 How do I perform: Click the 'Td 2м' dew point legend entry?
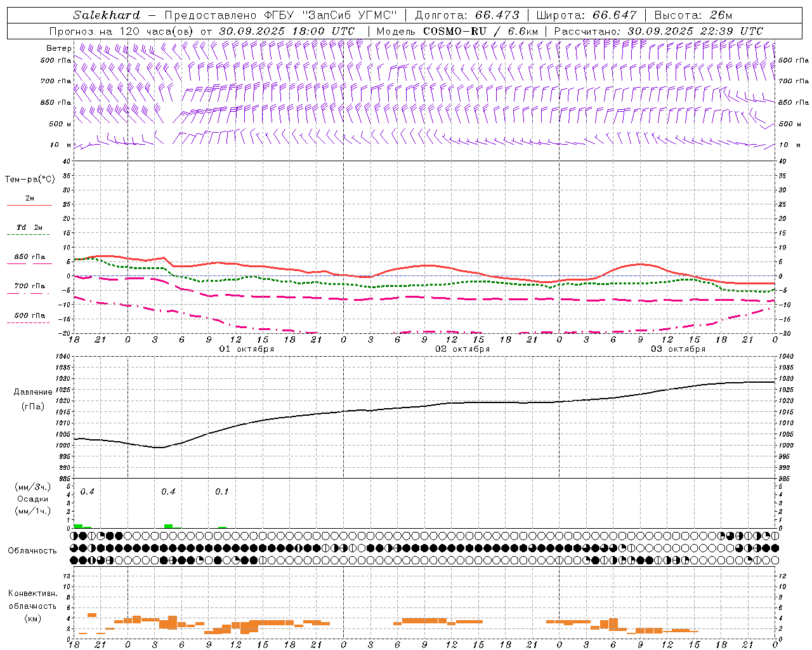pos(30,227)
